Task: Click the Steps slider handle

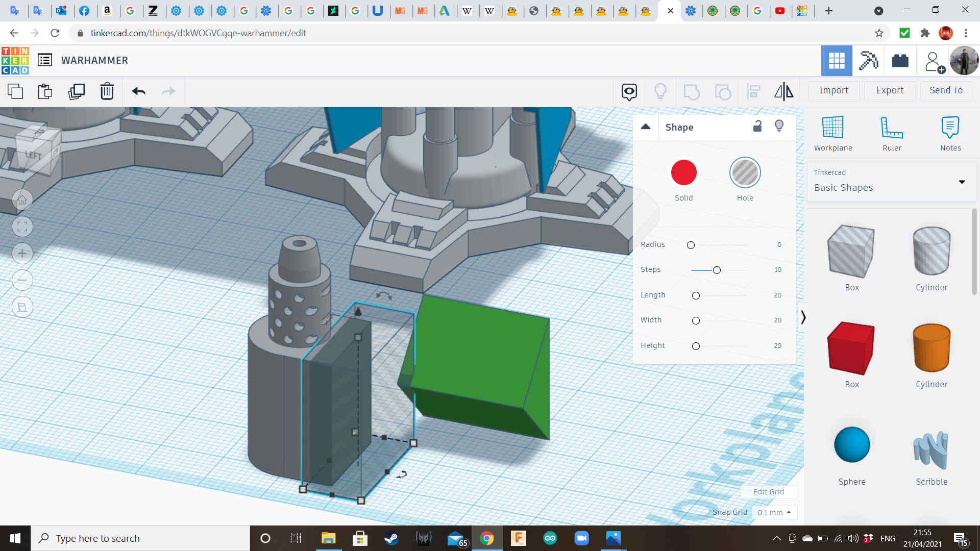Action: [x=717, y=270]
